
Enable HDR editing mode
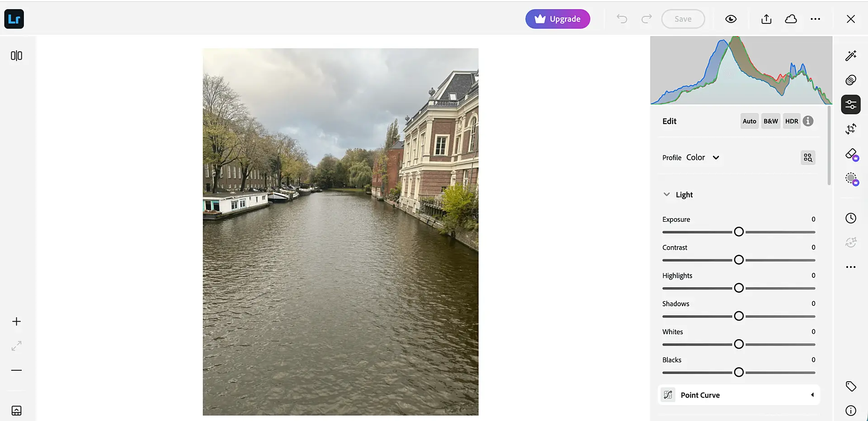coord(792,121)
